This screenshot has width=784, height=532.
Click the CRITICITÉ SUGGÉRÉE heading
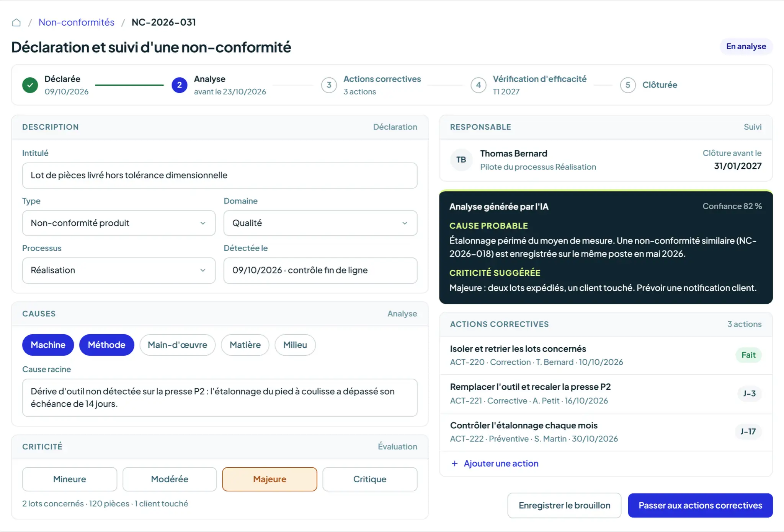[x=495, y=273]
